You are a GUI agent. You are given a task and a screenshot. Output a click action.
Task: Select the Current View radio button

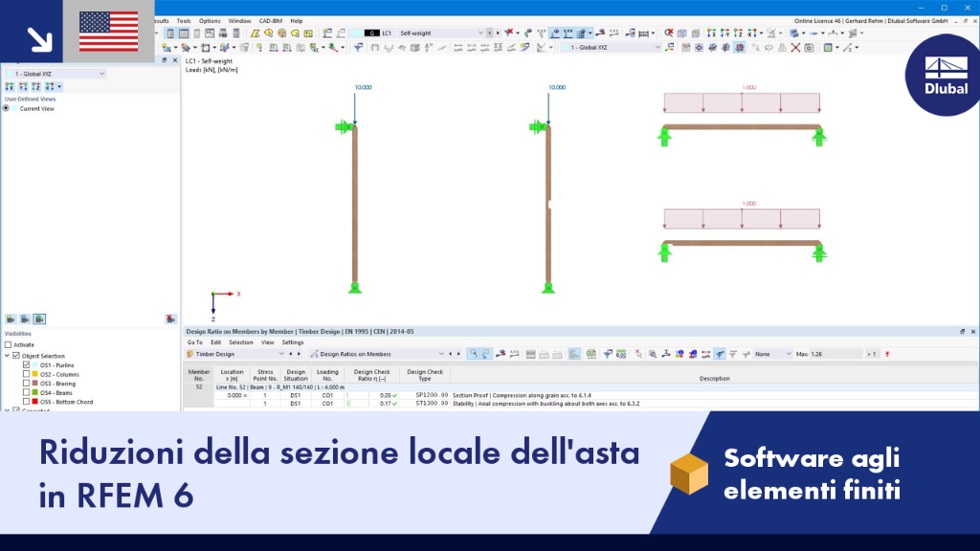[7, 109]
